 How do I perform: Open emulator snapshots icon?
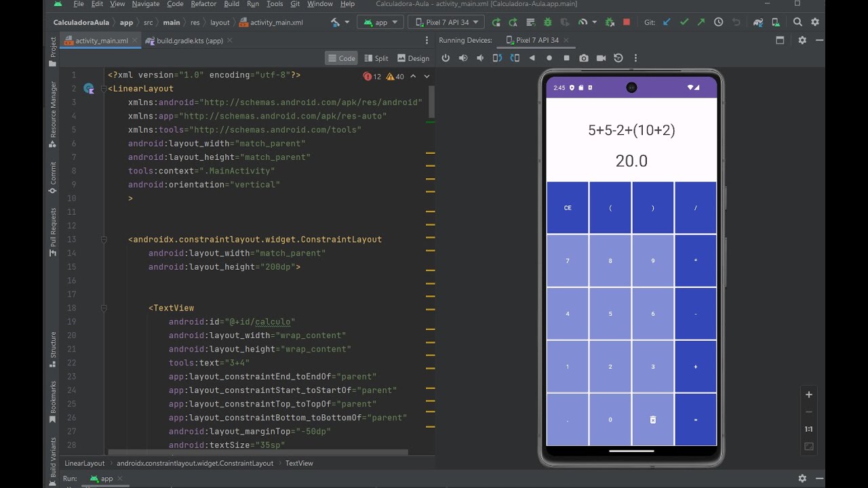[x=618, y=58]
